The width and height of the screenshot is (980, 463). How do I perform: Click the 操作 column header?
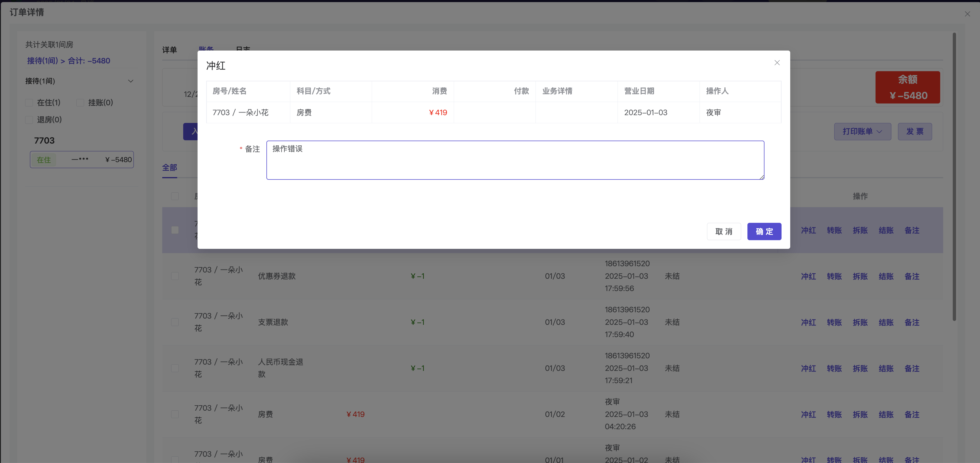[860, 196]
